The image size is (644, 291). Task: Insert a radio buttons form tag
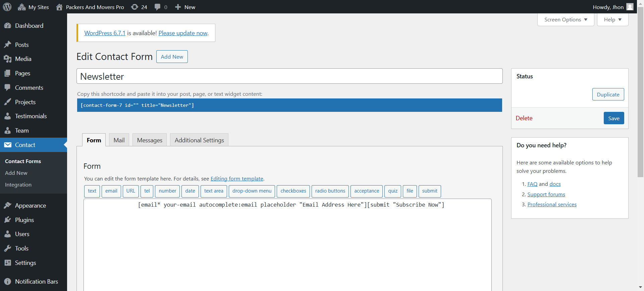pyautogui.click(x=330, y=191)
